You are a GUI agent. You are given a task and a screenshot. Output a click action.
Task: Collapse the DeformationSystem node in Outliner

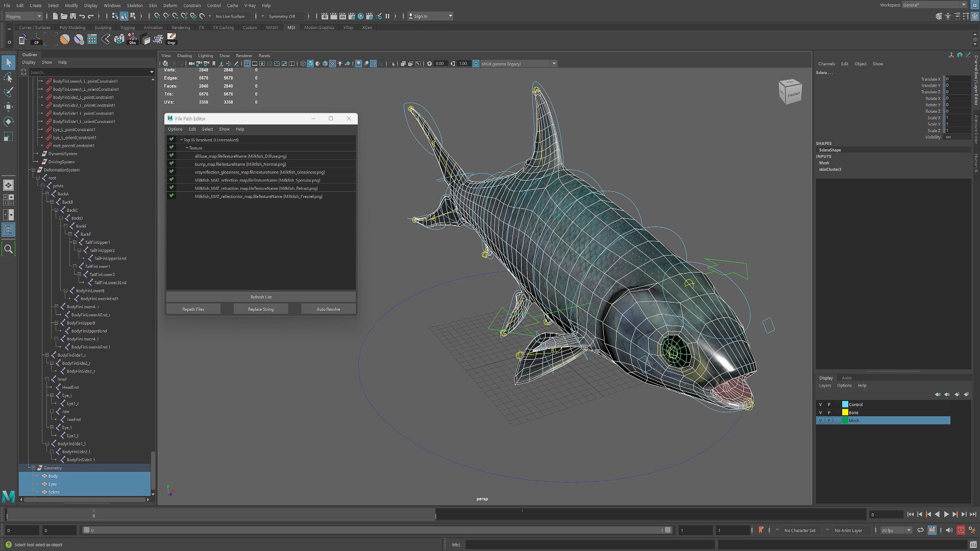33,170
